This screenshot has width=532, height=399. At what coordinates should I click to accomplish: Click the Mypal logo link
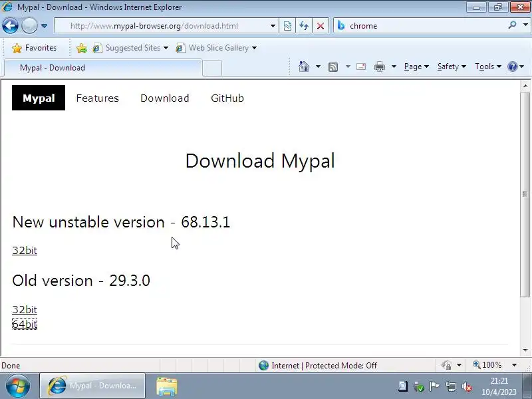[x=39, y=98]
